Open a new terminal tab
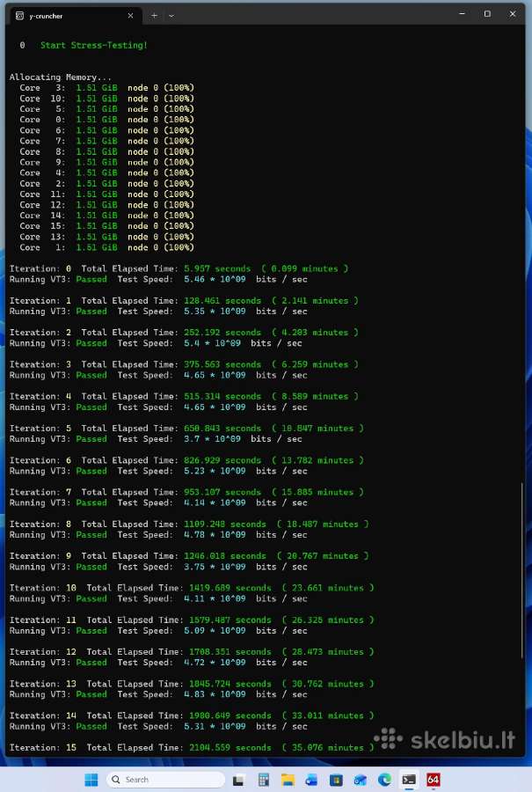 154,16
